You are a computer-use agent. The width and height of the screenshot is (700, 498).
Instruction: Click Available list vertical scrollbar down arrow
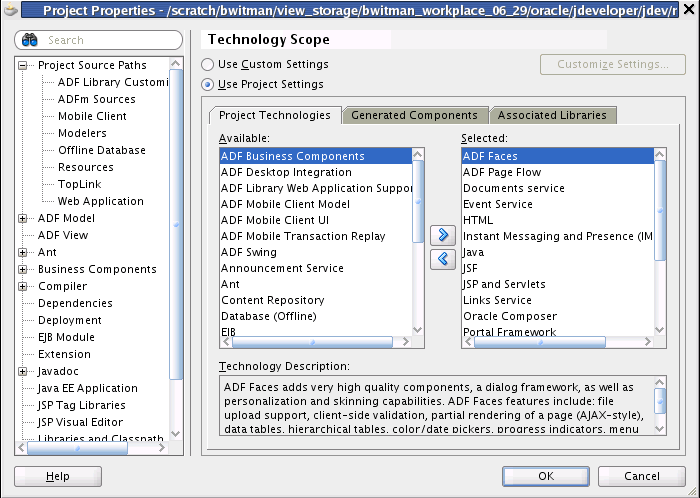[x=418, y=330]
